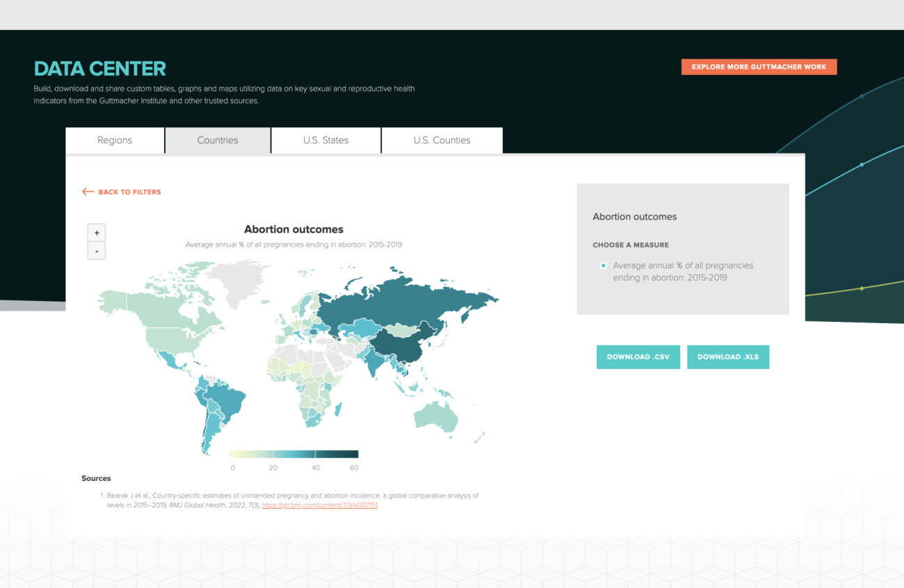Zoom in on the map with the plus button
The height and width of the screenshot is (588, 904).
(97, 233)
